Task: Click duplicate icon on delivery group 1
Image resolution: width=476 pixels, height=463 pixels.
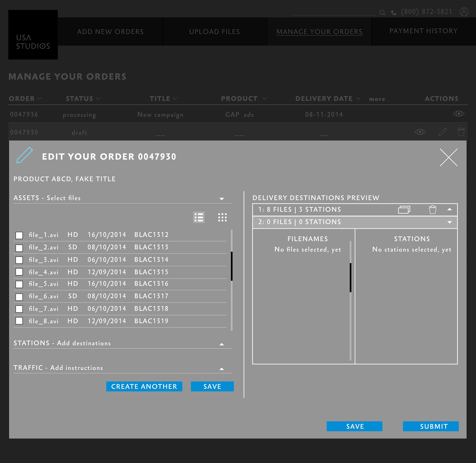Action: pyautogui.click(x=404, y=210)
